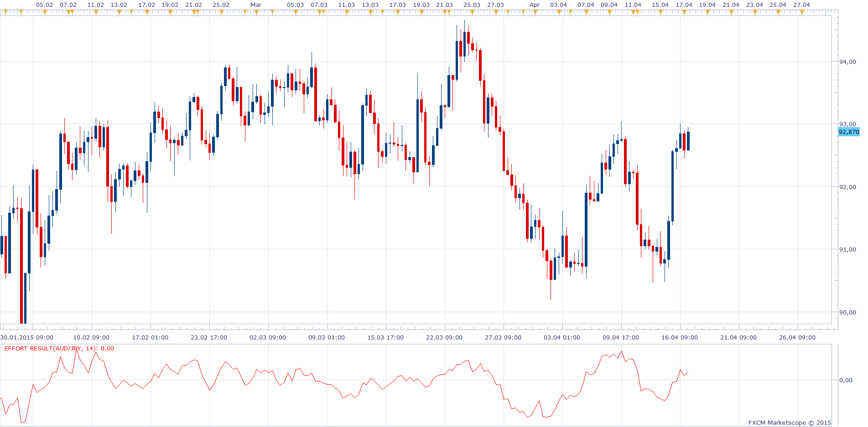The height and width of the screenshot is (427, 868).
Task: Click the 05.02 date on top scale
Action: tap(45, 5)
